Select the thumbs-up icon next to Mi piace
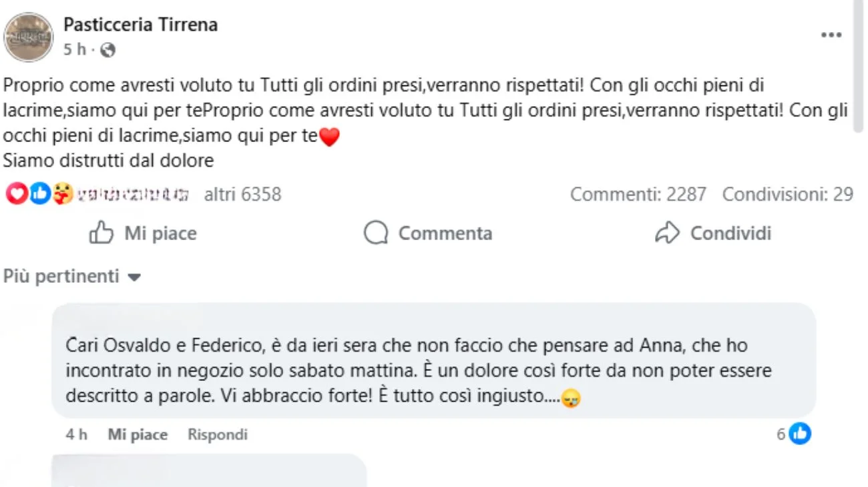The image size is (868, 487). [102, 233]
